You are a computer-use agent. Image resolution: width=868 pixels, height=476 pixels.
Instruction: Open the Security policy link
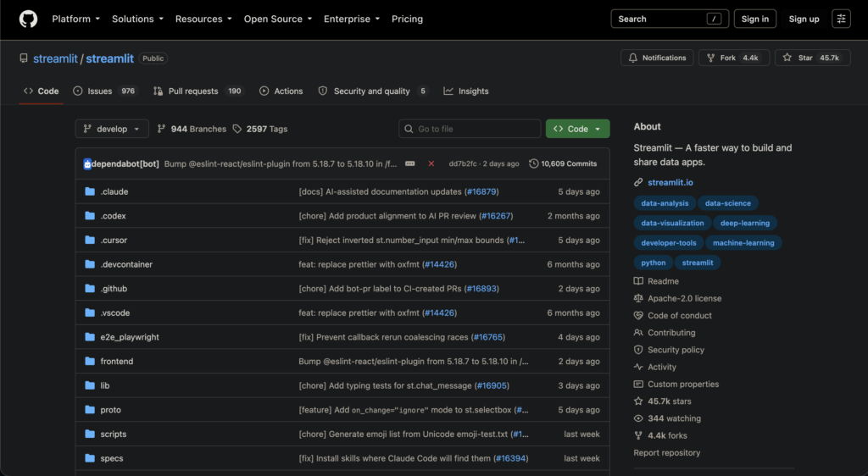676,350
